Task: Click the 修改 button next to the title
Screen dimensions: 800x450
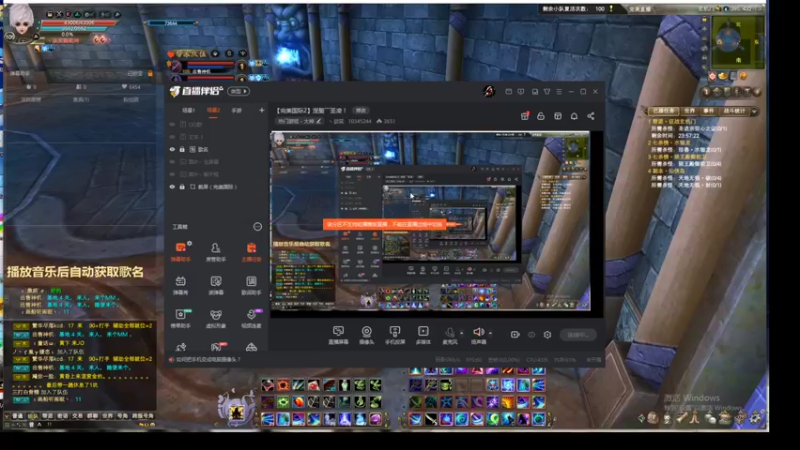Action: pos(361,110)
